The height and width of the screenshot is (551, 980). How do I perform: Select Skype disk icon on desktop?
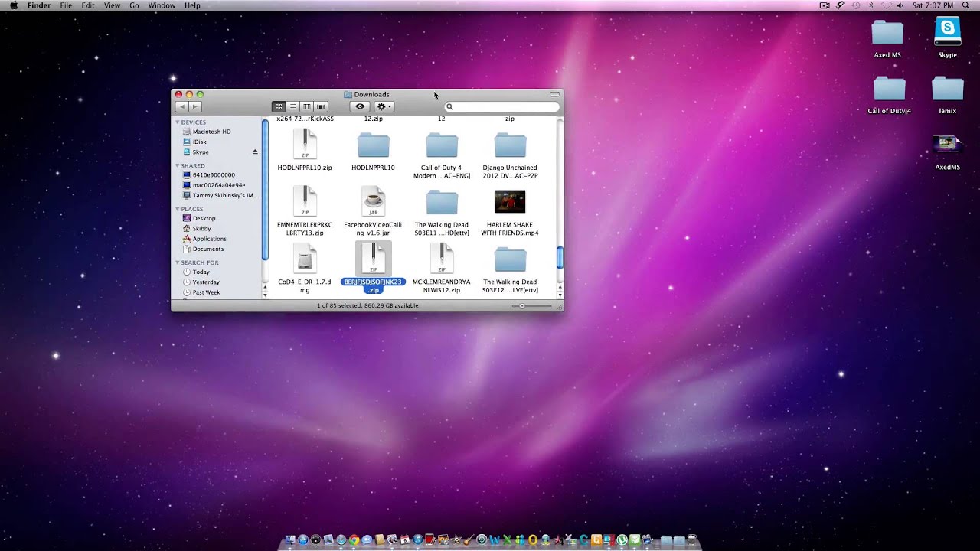click(948, 31)
